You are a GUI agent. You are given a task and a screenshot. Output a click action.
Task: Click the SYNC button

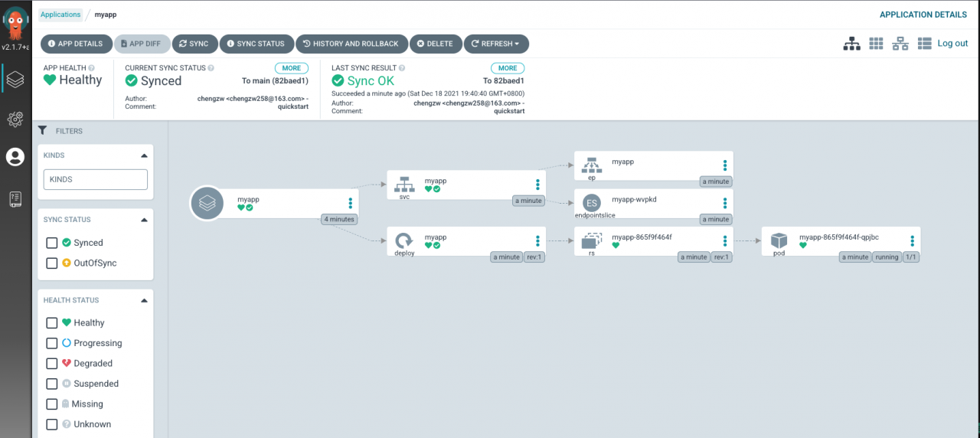[x=194, y=44]
